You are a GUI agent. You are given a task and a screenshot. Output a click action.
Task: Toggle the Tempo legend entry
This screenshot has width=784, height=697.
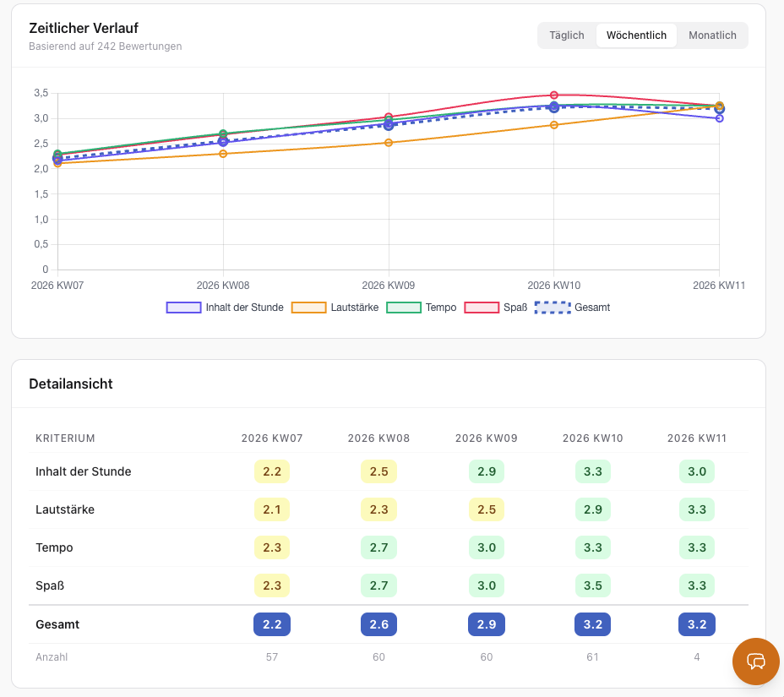[421, 308]
